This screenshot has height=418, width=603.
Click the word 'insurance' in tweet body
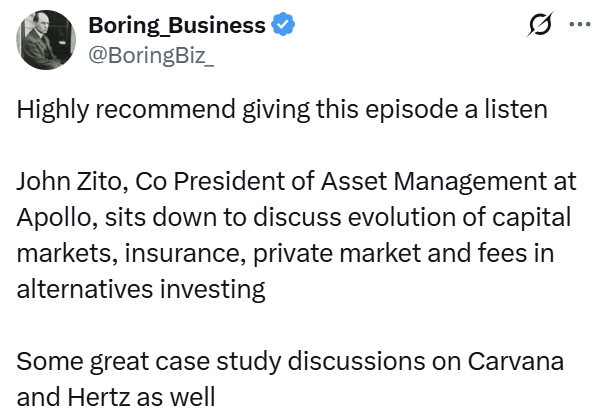click(185, 253)
